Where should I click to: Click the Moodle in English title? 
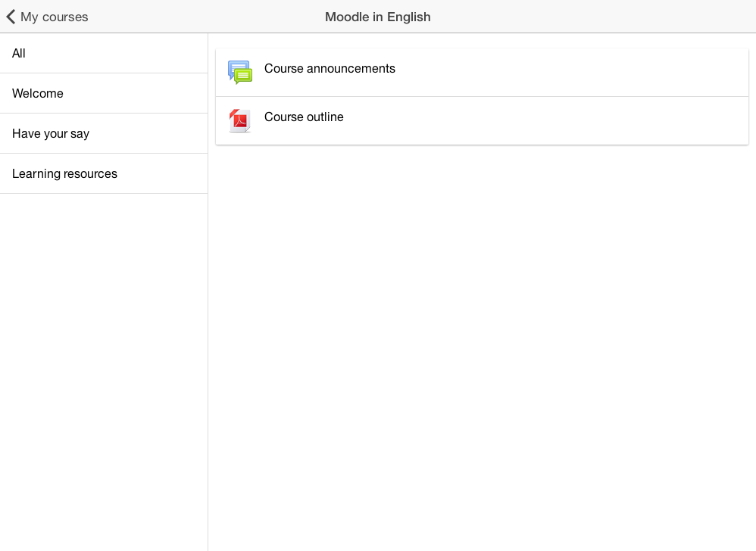click(377, 17)
